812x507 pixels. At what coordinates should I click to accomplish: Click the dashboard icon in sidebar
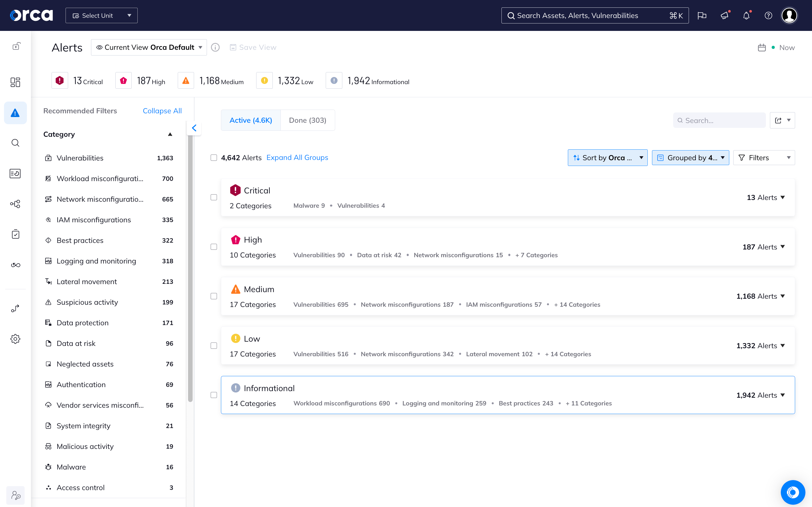pos(15,82)
